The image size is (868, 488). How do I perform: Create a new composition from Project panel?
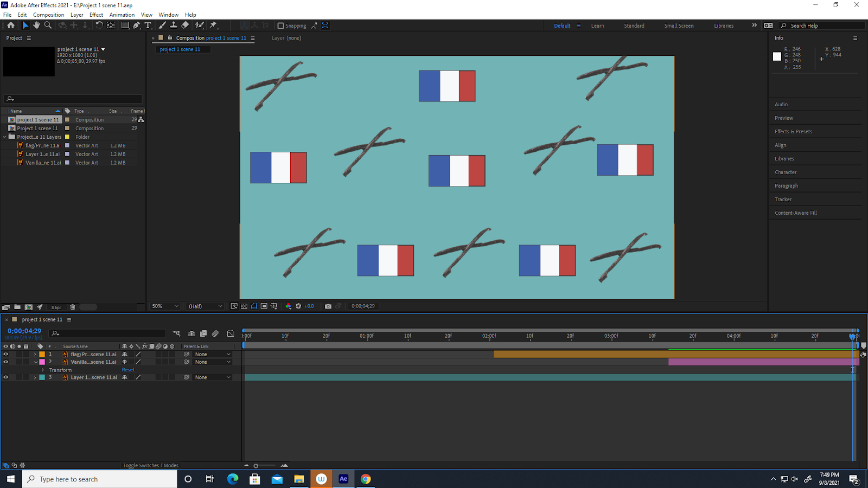29,307
